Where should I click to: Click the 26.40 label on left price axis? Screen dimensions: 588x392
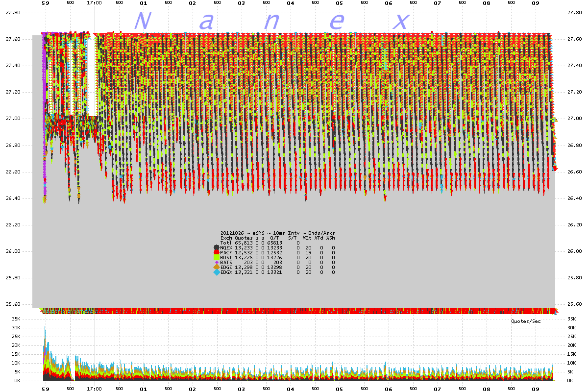point(13,198)
